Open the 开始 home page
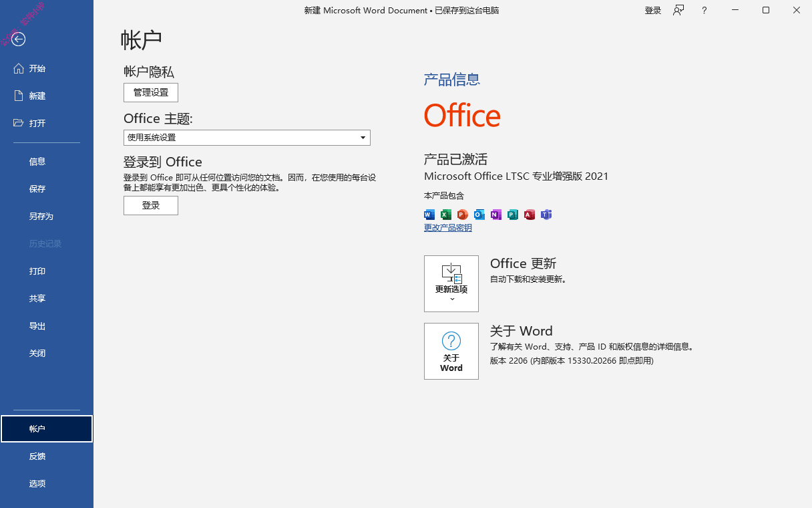Image resolution: width=812 pixels, height=508 pixels. 47,68
